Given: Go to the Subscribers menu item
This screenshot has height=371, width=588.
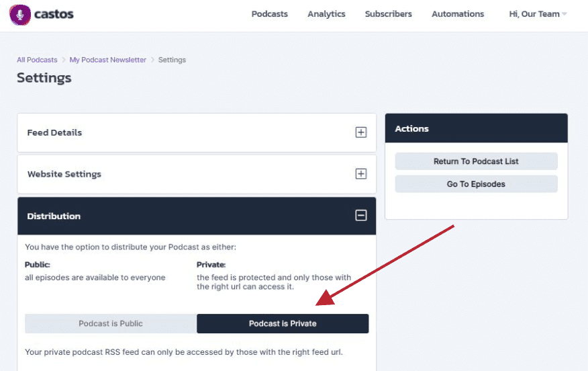Looking at the screenshot, I should click(389, 14).
